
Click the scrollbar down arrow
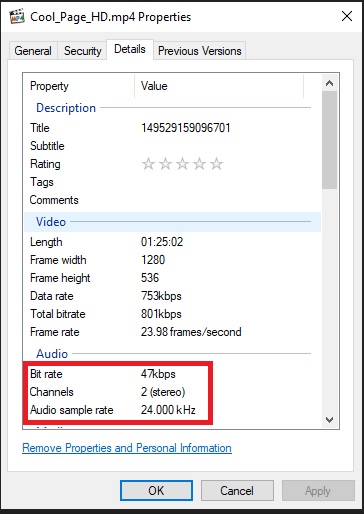pos(329,420)
